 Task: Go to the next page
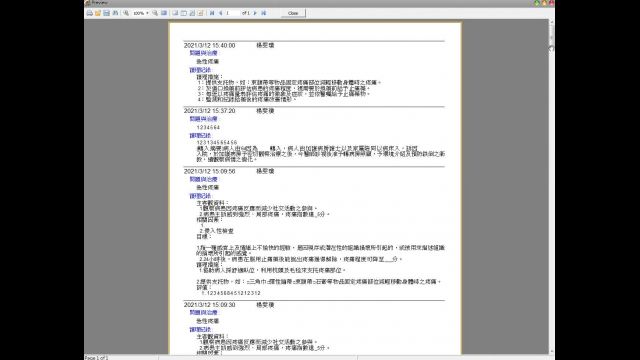(x=256, y=13)
